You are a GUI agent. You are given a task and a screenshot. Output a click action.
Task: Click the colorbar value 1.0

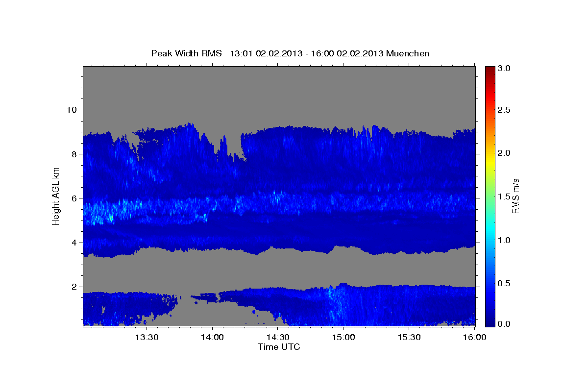pyautogui.click(x=504, y=240)
